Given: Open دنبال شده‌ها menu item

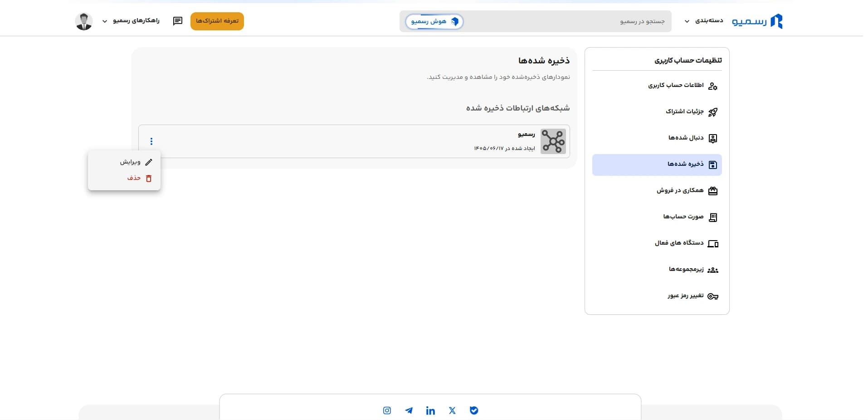Looking at the screenshot, I should click(x=657, y=138).
